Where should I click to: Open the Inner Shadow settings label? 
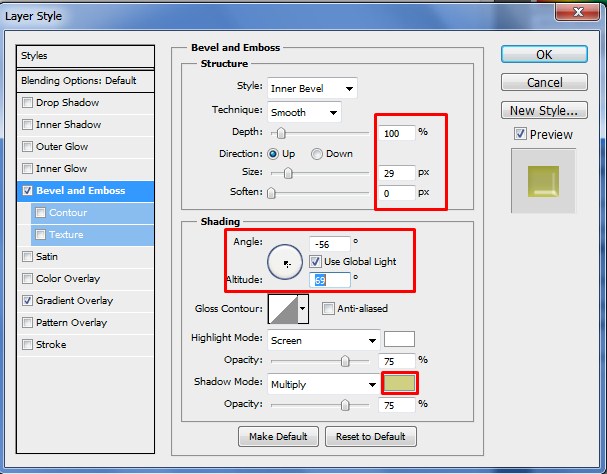[69, 125]
